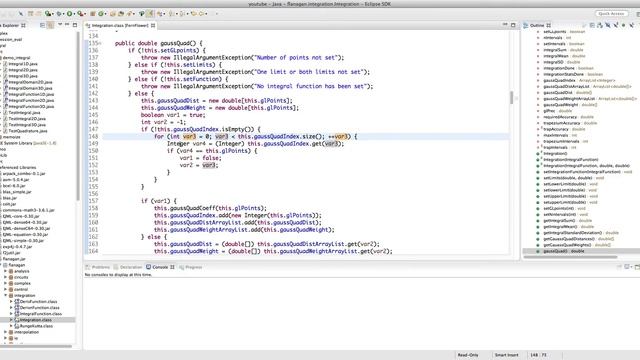640x360 pixels.
Task: Click the green dot icon in Outline toolbar
Action: click(x=623, y=25)
